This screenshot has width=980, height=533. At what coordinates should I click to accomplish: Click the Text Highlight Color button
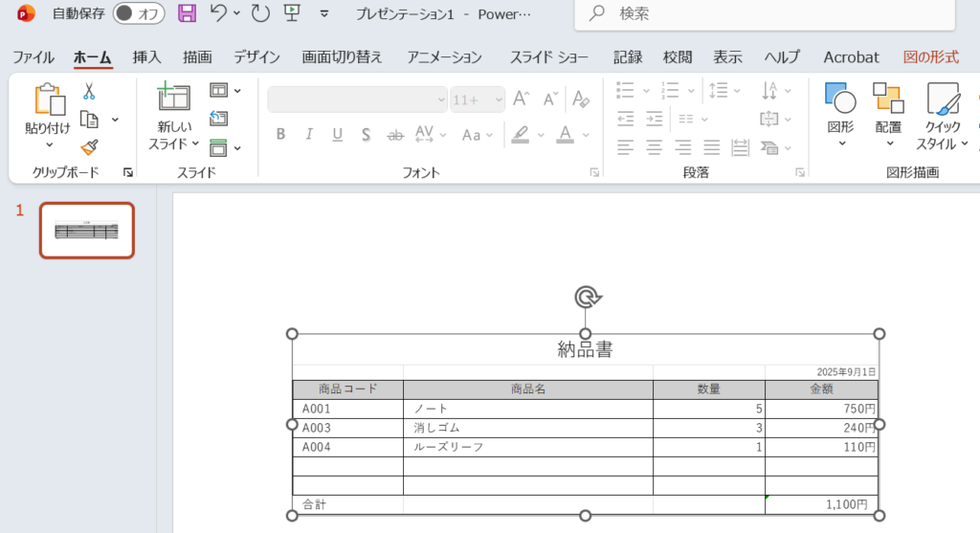pyautogui.click(x=520, y=134)
